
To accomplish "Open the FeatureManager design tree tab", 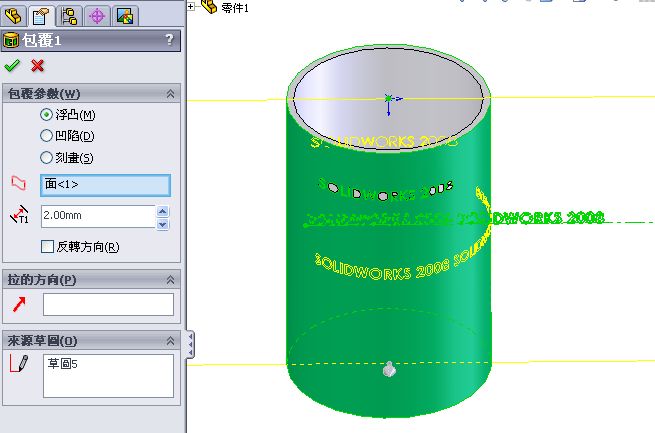I will [x=13, y=16].
